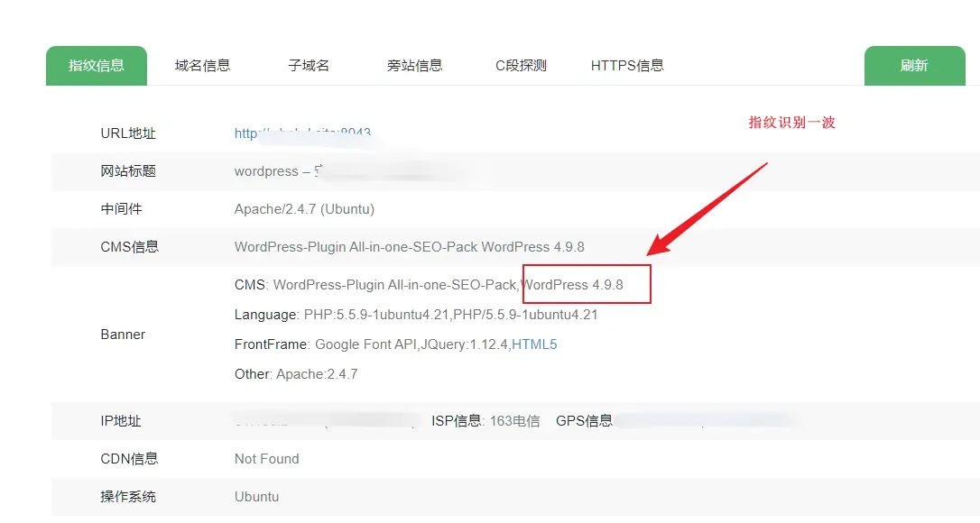Screen dimensions: 980x523
Task: Switch to the C段探测 tab
Action: pyautogui.click(x=521, y=66)
